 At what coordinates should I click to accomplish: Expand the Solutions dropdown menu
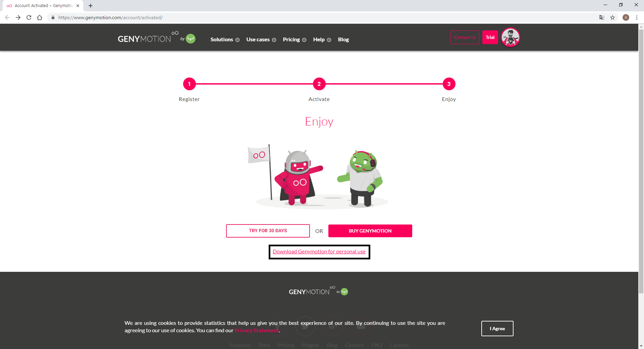coord(225,40)
